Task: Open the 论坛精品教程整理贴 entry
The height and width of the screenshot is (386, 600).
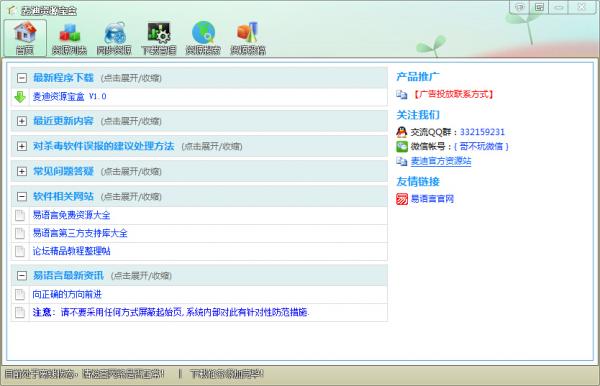Action: 72,251
